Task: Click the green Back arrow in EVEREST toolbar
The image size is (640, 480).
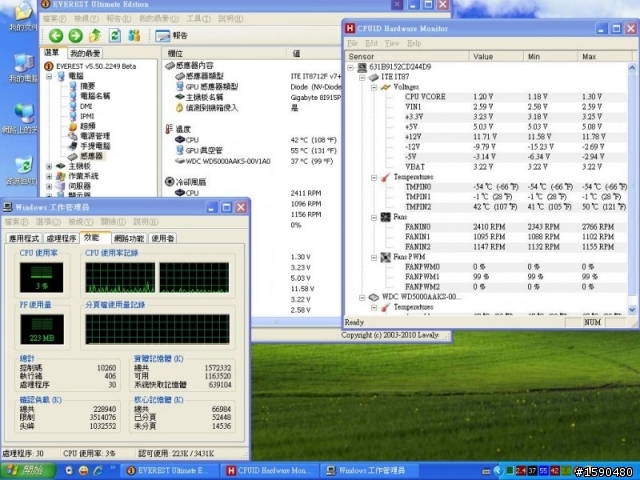Action: point(56,36)
